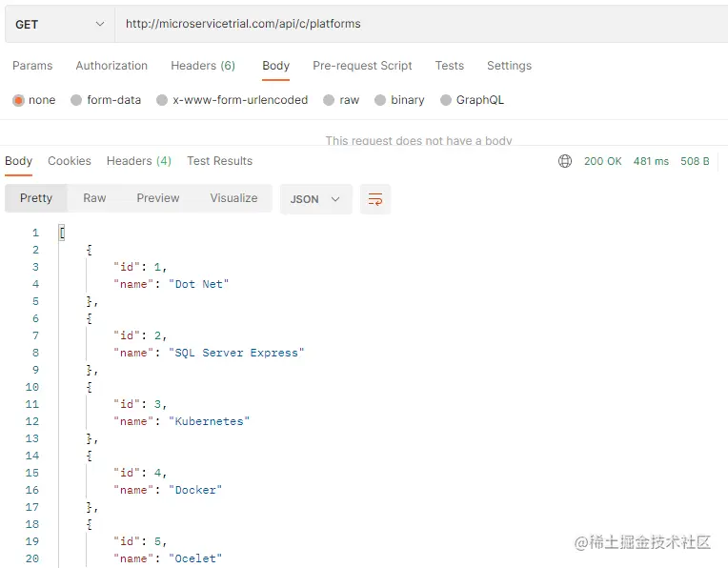Open the response Headers (4) tab

tap(139, 161)
